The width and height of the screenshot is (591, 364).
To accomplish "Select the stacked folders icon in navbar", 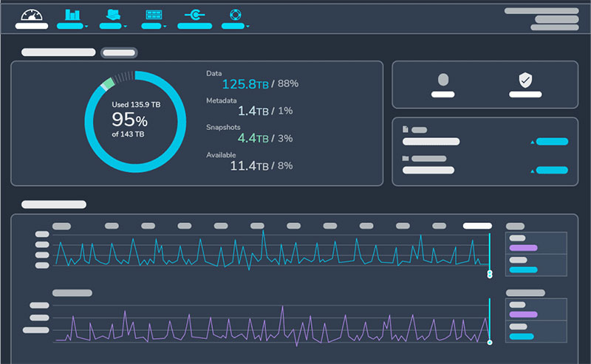I will tap(112, 15).
